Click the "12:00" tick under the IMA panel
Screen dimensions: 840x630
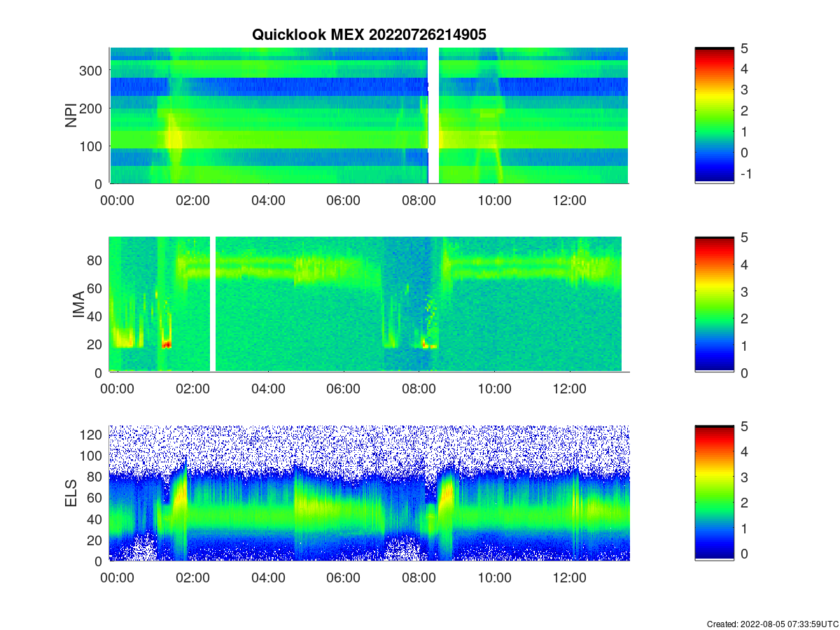click(x=569, y=389)
